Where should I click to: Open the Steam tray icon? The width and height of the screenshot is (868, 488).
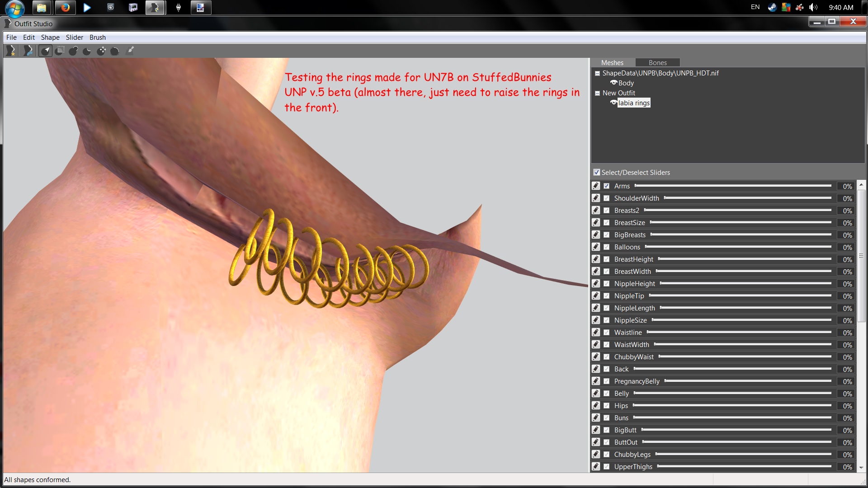772,7
